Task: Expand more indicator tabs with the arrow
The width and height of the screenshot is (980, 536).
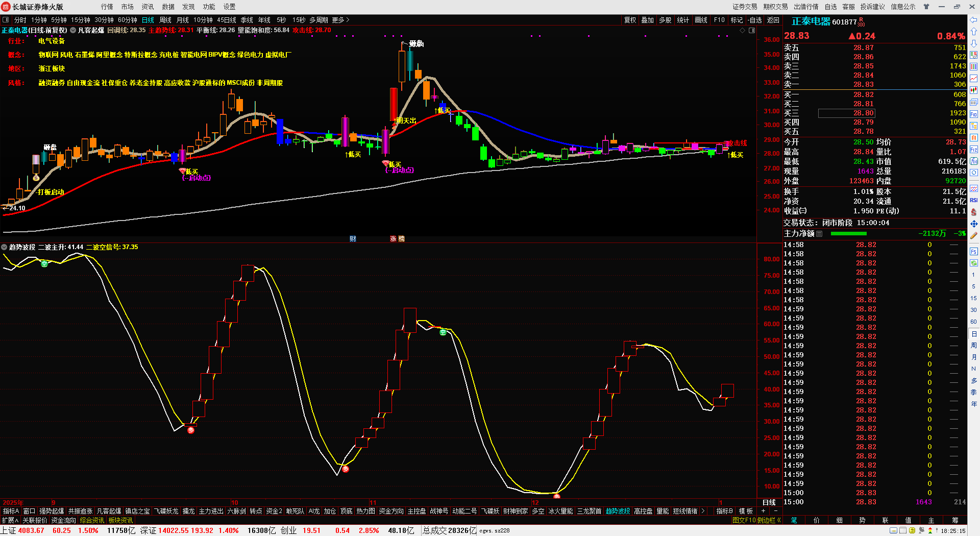Action: (703, 511)
